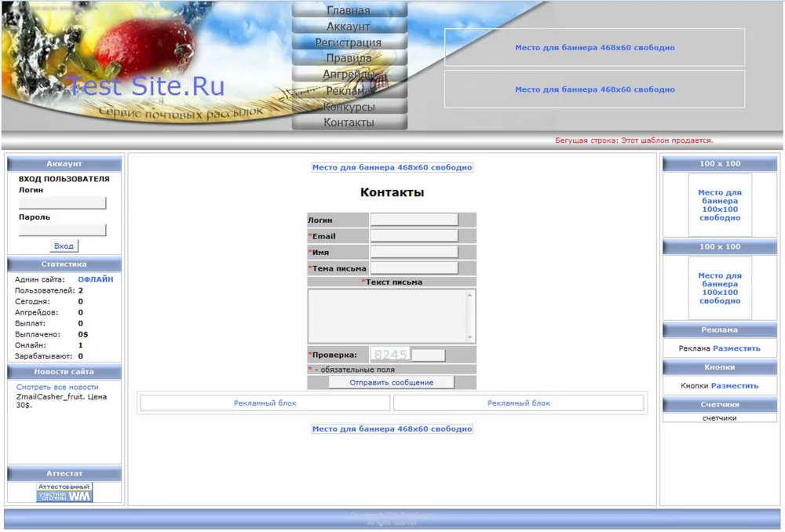Open the Главная menu item
Image resolution: width=785 pixels, height=532 pixels.
[349, 10]
